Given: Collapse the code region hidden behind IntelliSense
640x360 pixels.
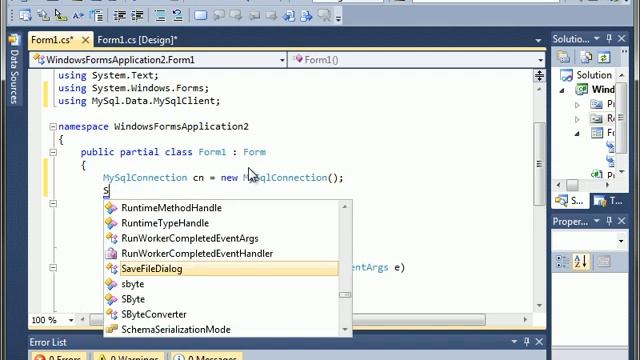Looking at the screenshot, I should click(x=53, y=203).
